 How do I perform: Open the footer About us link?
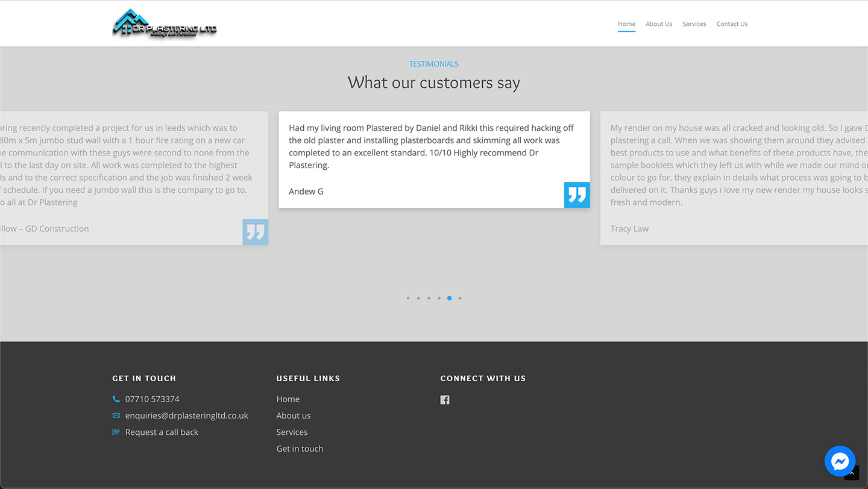tap(294, 416)
